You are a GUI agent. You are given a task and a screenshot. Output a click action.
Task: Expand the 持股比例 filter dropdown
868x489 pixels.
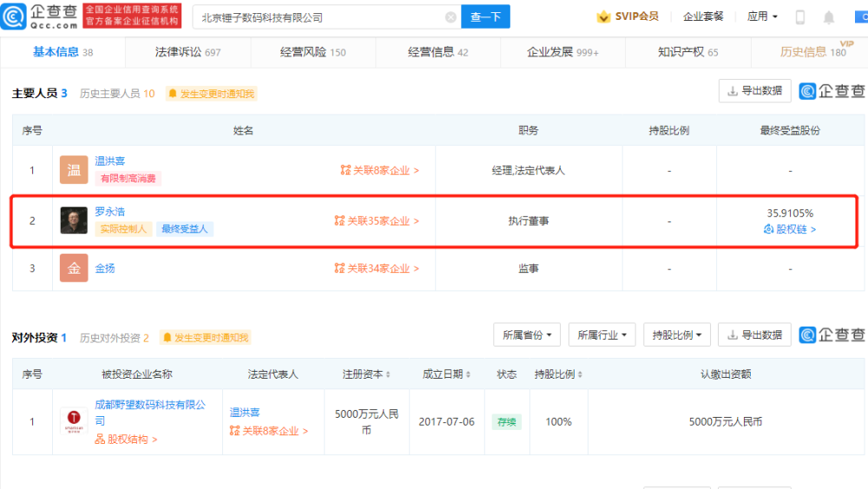tap(677, 334)
